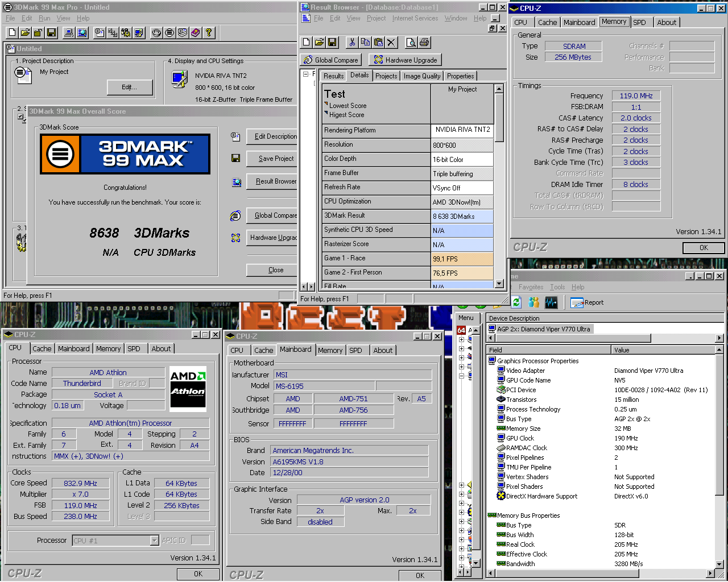The image size is (728, 582).
Task: Open the disabled Processor dropdown in CPU-Z
Action: (155, 541)
